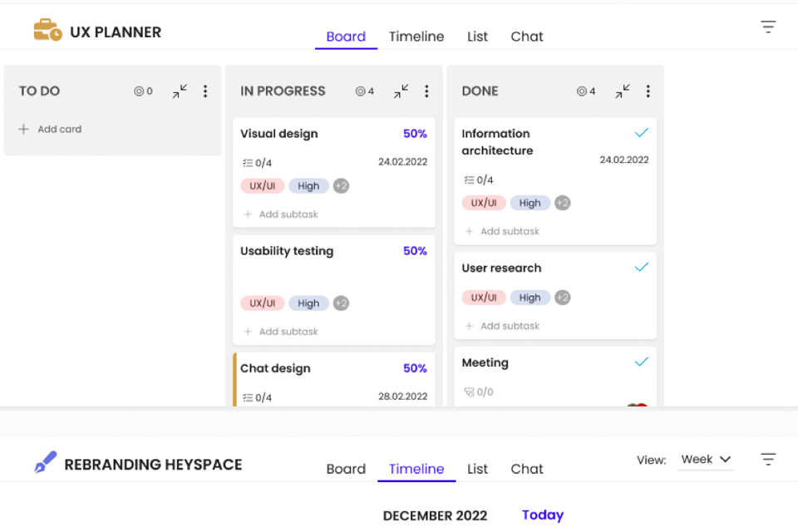Image resolution: width=798 pixels, height=532 pixels.
Task: Click the Rebranding Heyspace pen icon
Action: (45, 463)
